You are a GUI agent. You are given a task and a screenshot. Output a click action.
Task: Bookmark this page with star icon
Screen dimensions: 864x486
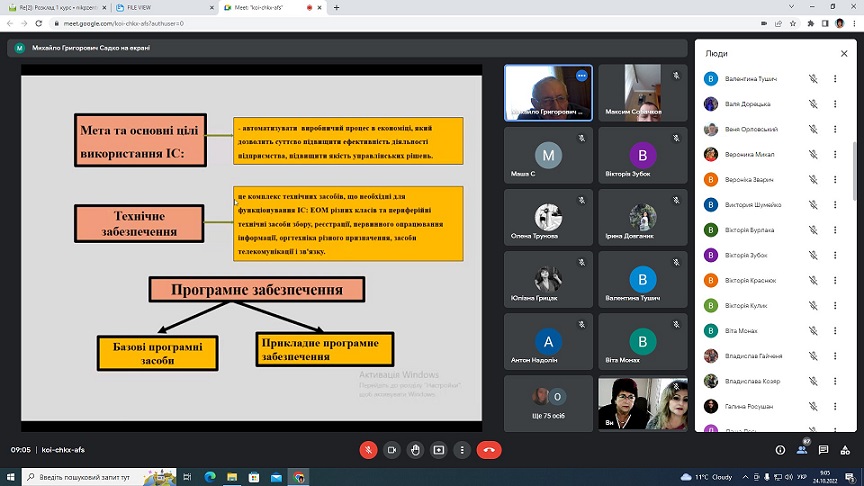click(x=793, y=23)
